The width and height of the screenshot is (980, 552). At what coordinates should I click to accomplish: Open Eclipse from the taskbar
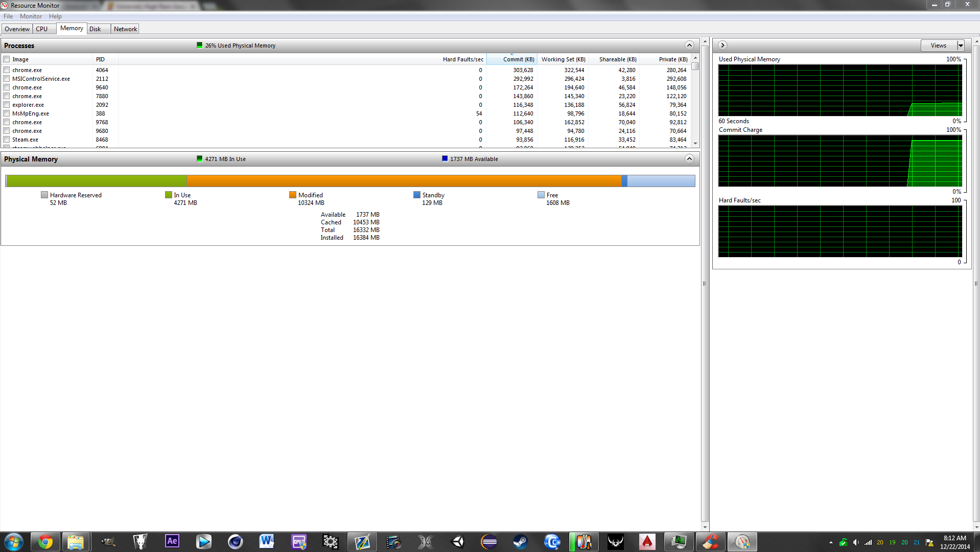(x=489, y=542)
